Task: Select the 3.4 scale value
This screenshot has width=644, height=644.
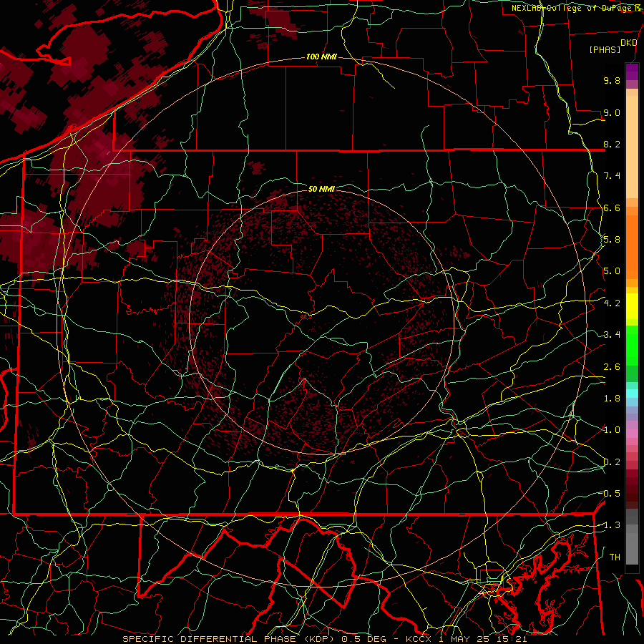Action: pos(612,335)
